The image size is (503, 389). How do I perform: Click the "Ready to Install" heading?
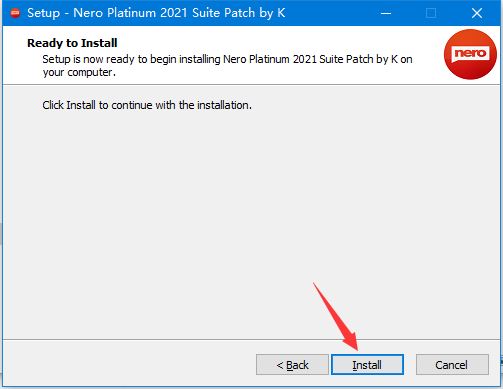coord(72,43)
